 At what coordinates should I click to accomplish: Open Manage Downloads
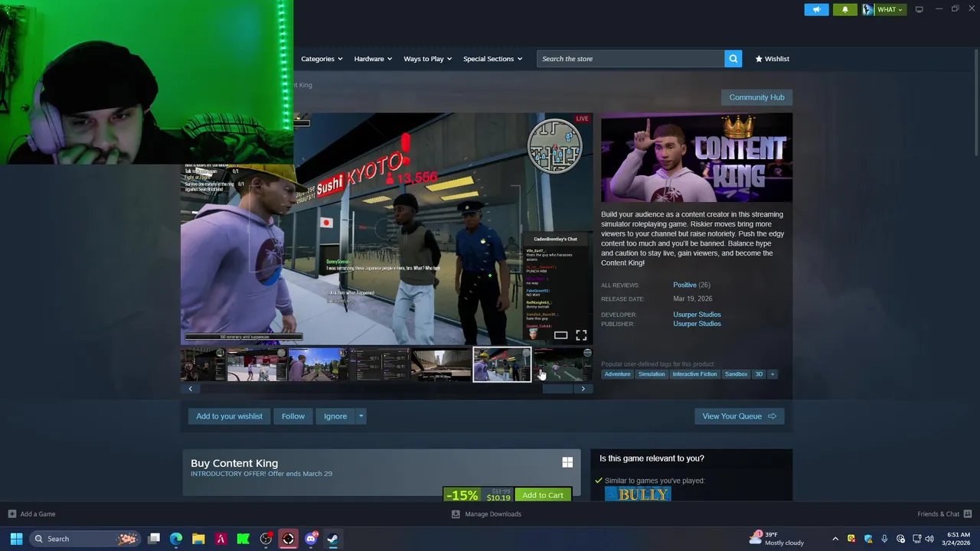pyautogui.click(x=486, y=514)
